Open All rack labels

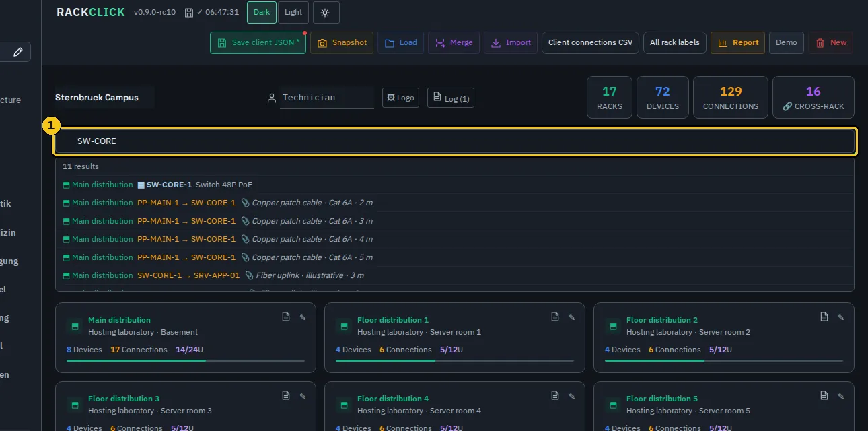[675, 42]
